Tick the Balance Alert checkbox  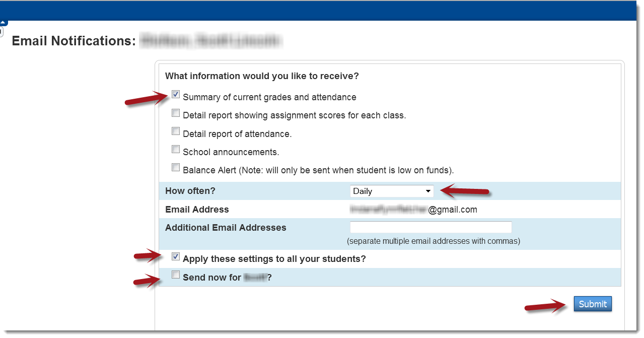[176, 167]
